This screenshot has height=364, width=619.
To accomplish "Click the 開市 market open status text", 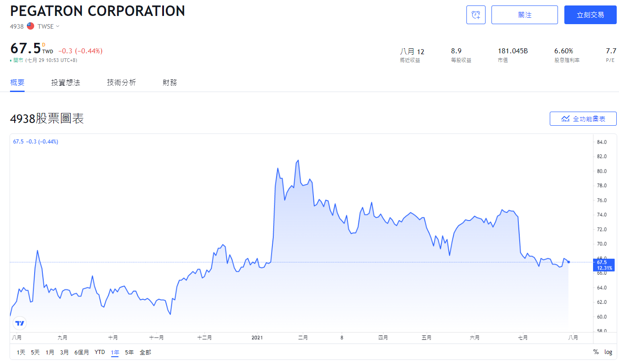I will 18,60.
